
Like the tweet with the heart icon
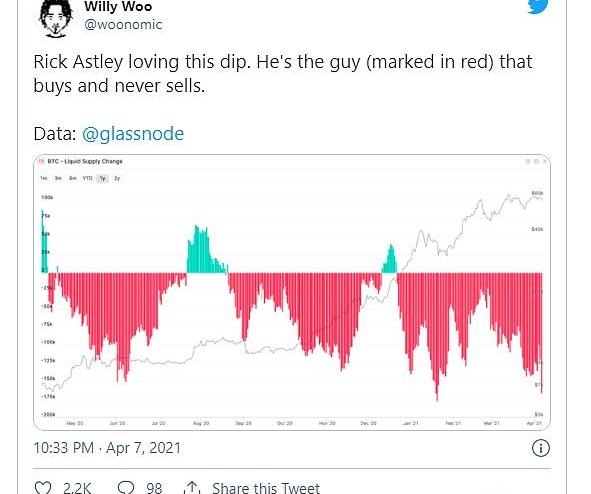pyautogui.click(x=43, y=487)
